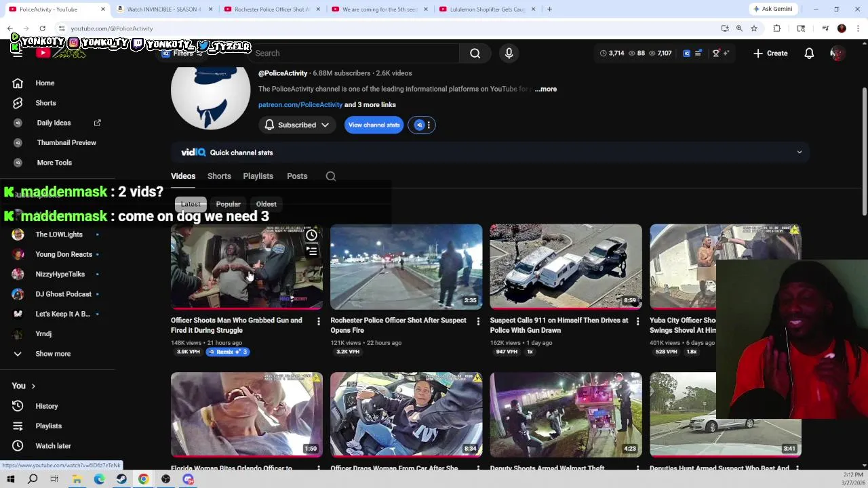Select the Oldest sort chip

click(x=266, y=204)
